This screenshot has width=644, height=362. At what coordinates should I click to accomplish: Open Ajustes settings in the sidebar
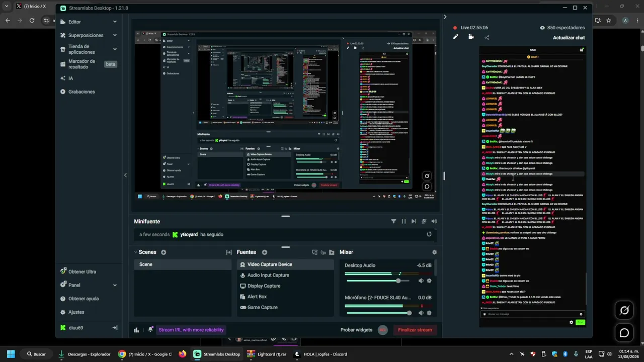pyautogui.click(x=72, y=312)
